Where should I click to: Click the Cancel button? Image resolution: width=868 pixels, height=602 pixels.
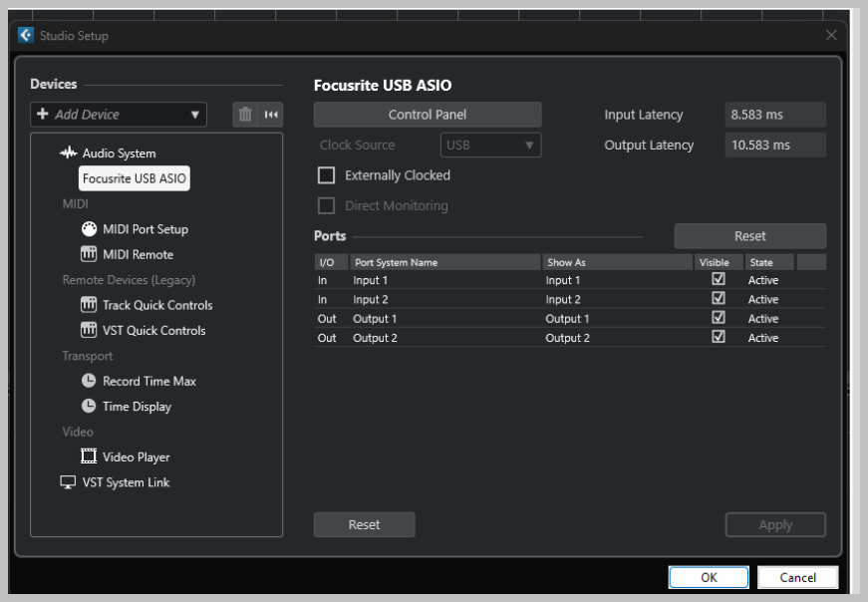[797, 577]
